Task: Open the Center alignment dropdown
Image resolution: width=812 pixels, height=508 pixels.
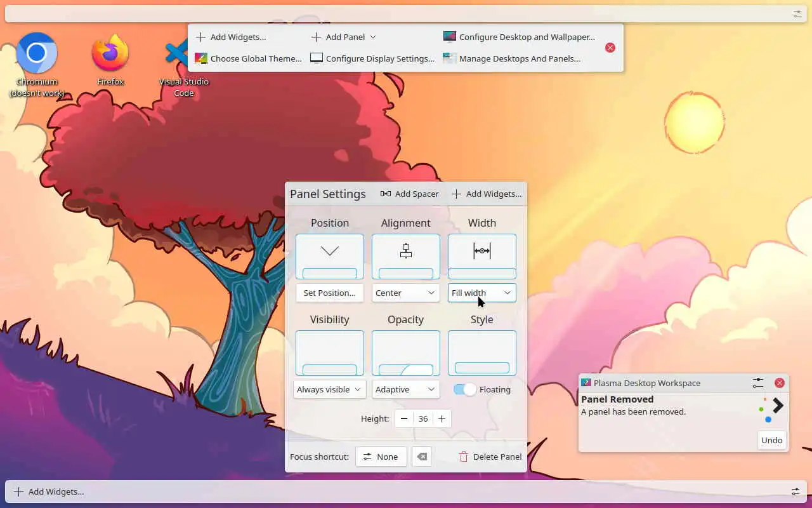Action: [406, 293]
